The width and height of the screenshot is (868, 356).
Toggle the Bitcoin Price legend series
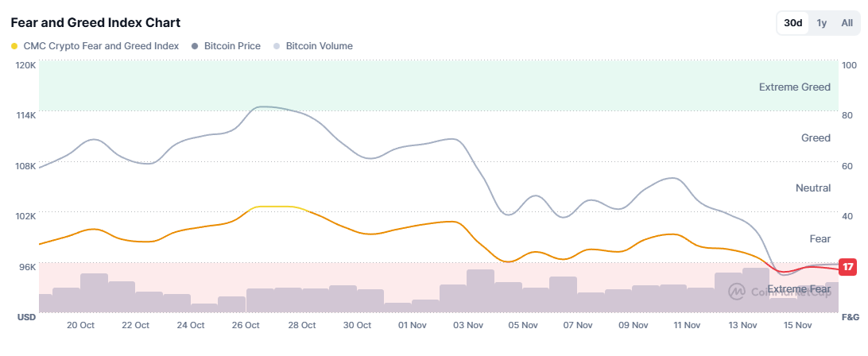(227, 46)
